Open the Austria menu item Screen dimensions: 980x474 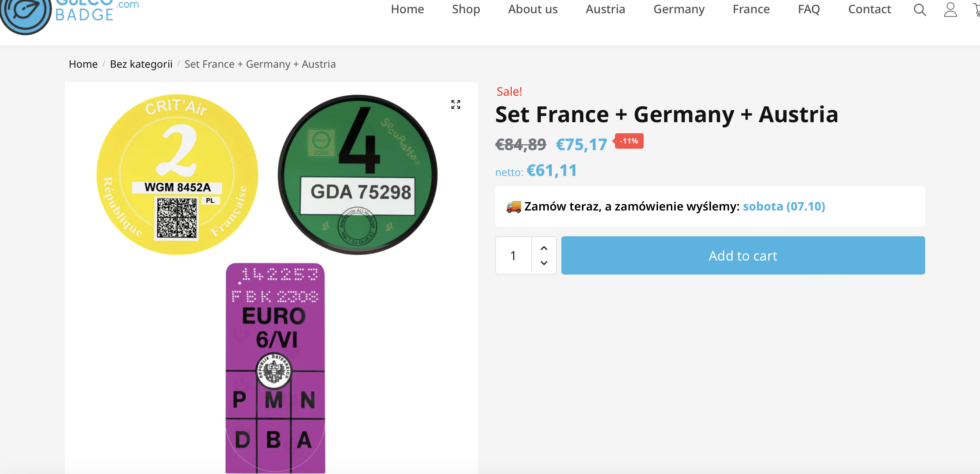pos(605,9)
